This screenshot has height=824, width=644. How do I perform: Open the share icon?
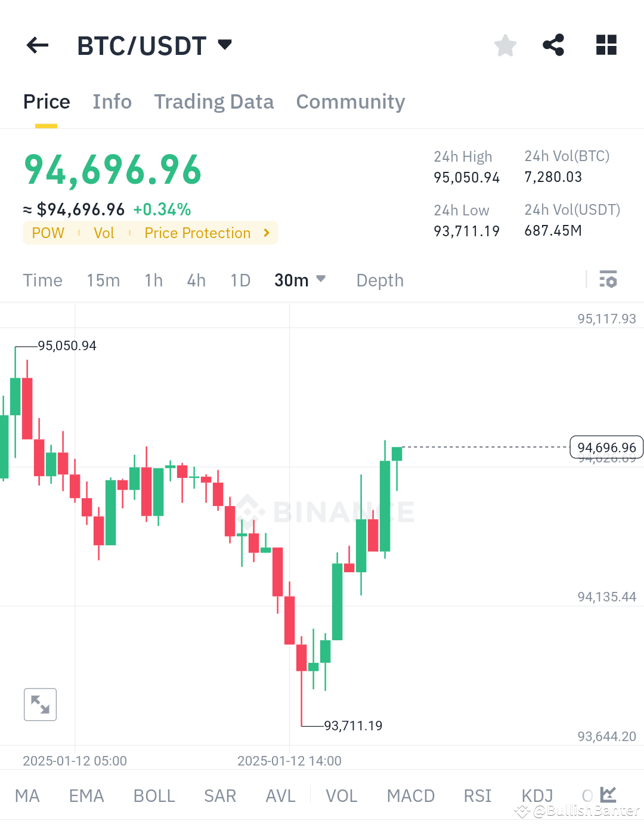[x=553, y=45]
